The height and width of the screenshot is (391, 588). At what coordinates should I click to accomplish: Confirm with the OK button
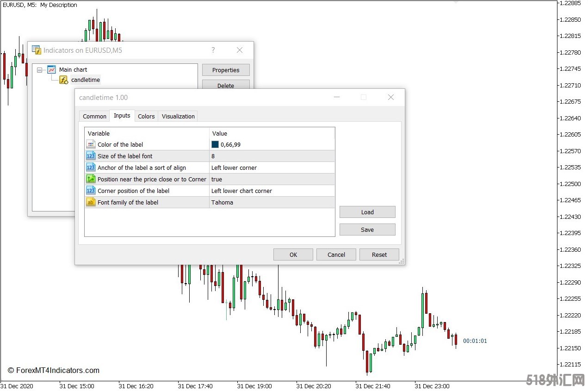point(293,254)
